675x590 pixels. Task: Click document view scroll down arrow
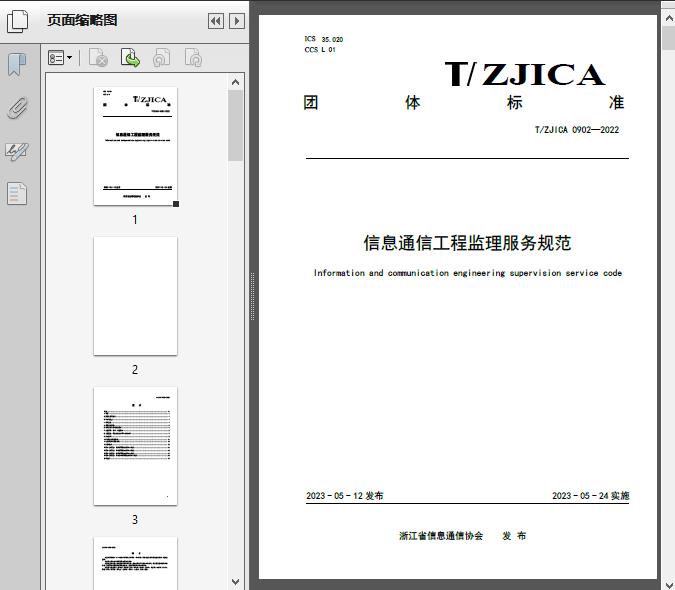pos(669,585)
